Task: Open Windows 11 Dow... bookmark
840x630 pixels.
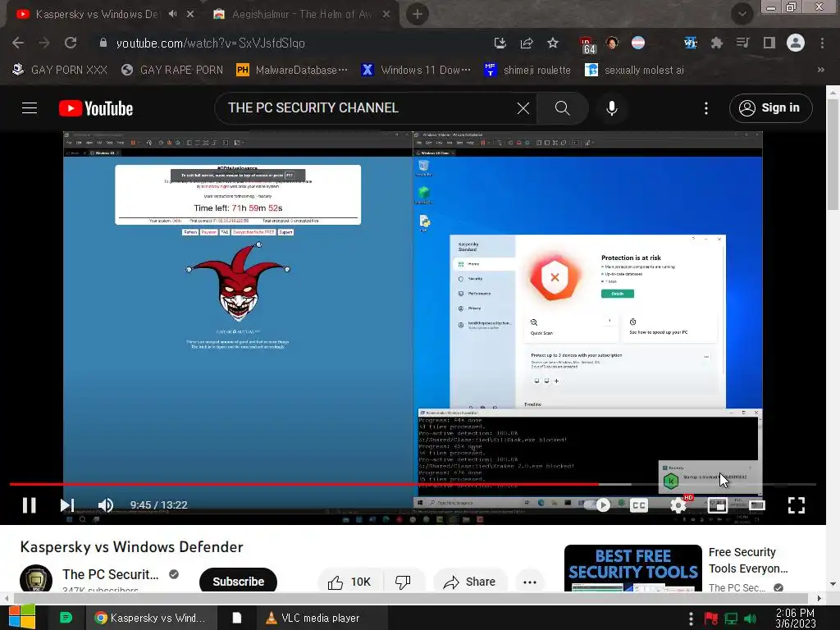Action: pyautogui.click(x=417, y=71)
